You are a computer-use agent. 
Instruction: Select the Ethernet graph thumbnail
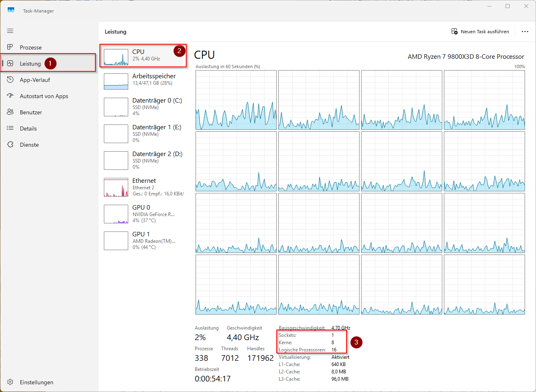coord(116,187)
